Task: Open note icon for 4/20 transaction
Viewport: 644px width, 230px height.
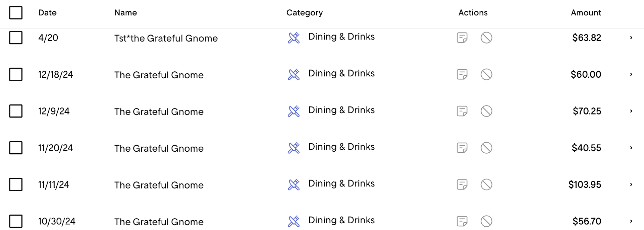Action: tap(462, 37)
